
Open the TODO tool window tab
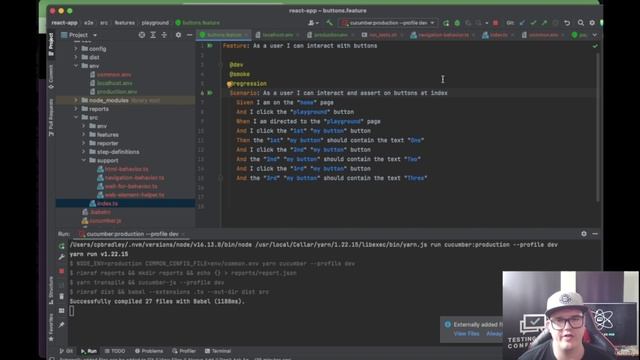coord(115,351)
